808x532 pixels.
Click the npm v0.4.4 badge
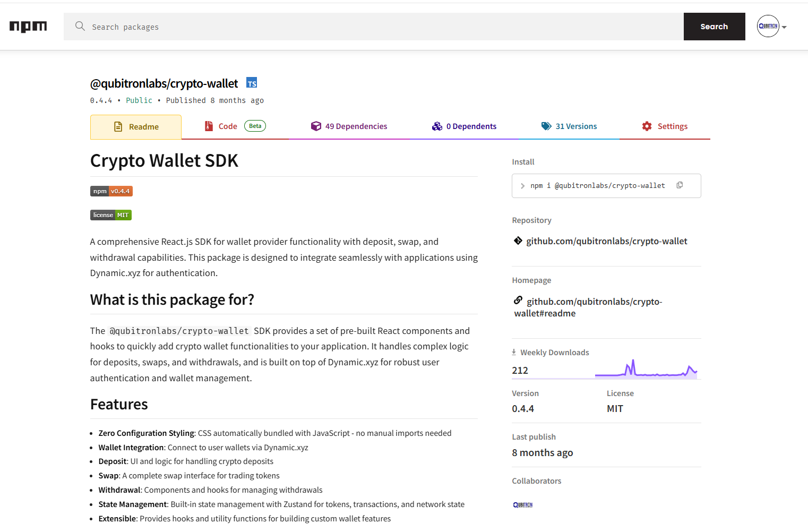coord(111,191)
